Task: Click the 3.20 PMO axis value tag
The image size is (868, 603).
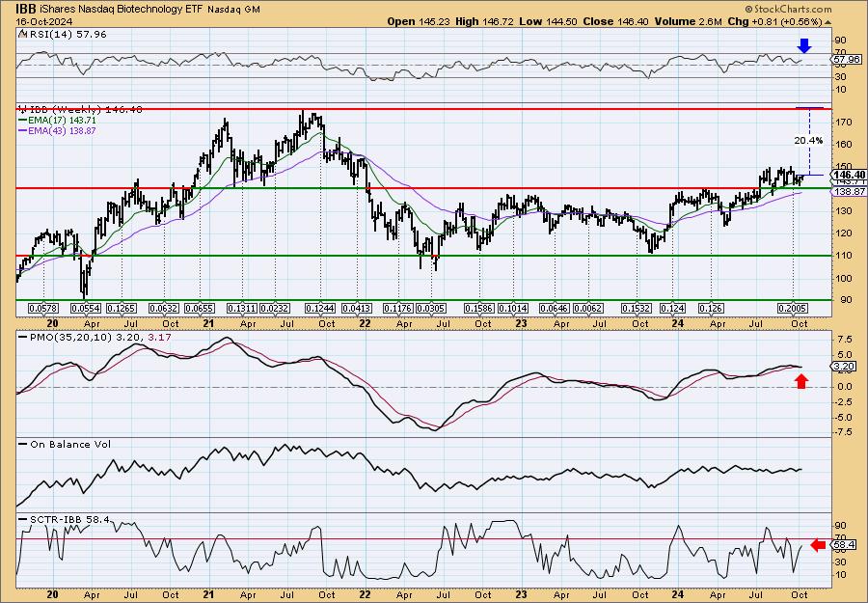Action: pyautogui.click(x=844, y=366)
